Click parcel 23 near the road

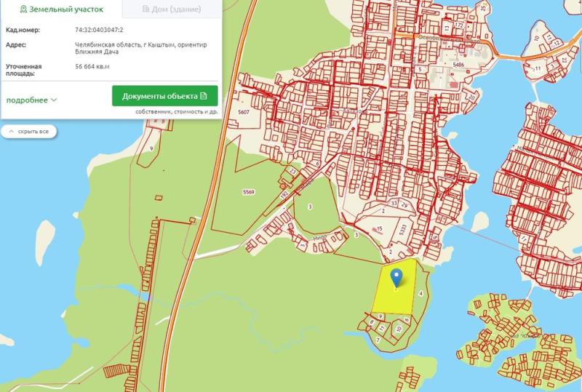click(x=292, y=171)
